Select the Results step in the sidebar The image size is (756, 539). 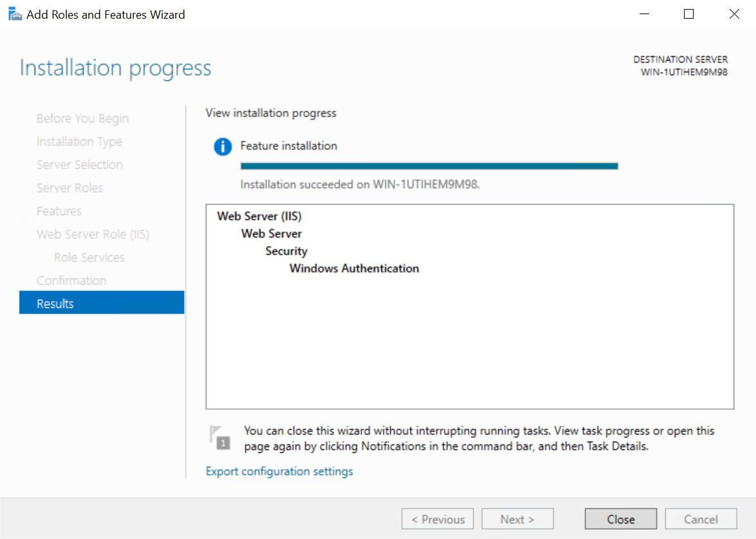[x=102, y=303]
